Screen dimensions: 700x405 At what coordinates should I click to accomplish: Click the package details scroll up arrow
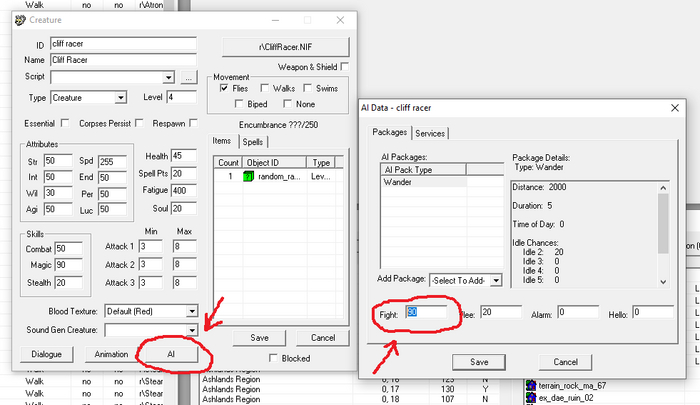663,188
